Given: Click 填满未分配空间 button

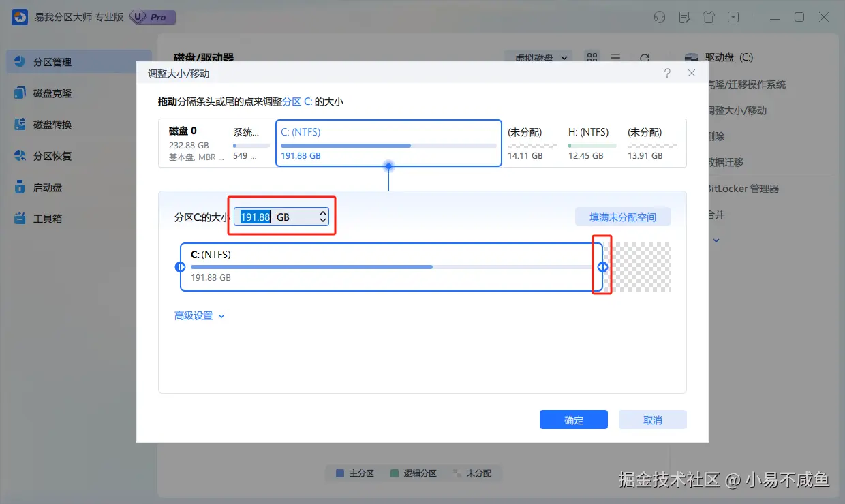Looking at the screenshot, I should coord(623,217).
